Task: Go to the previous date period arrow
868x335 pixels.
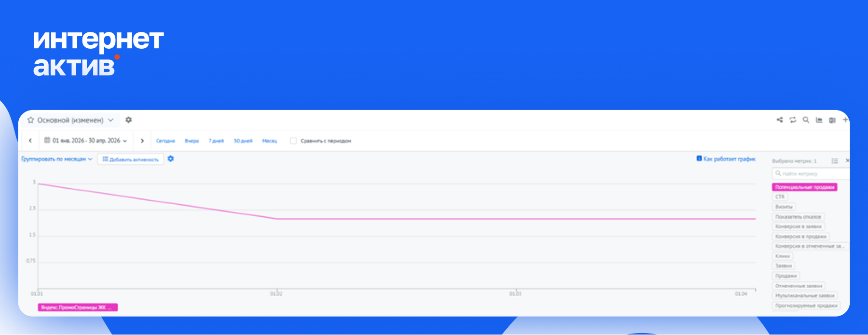Action: 30,140
